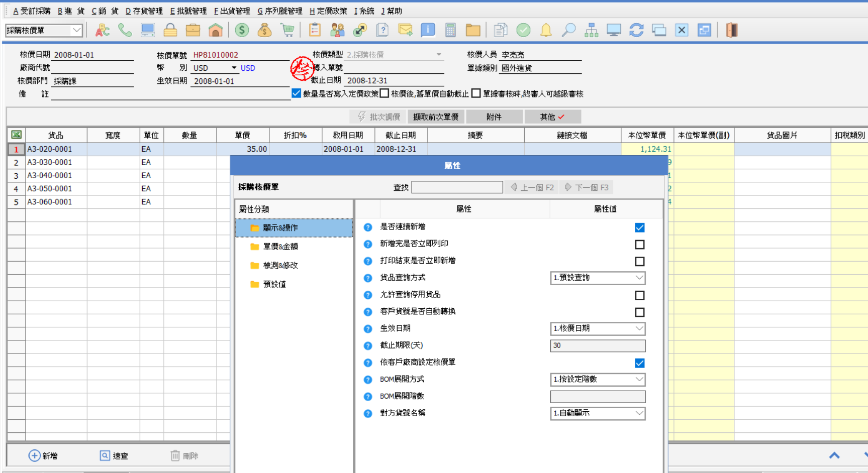
Task: Select 單價&金額 property category
Action: point(280,247)
